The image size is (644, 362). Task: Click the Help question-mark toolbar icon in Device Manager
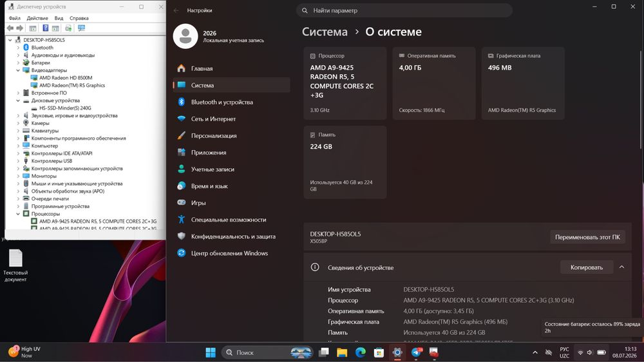click(46, 28)
